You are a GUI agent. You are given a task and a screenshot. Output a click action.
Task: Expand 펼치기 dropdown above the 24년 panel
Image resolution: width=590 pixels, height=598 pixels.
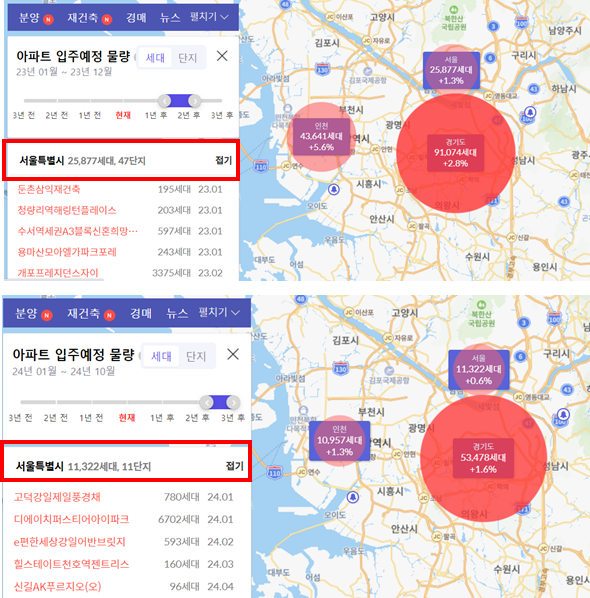click(x=219, y=312)
